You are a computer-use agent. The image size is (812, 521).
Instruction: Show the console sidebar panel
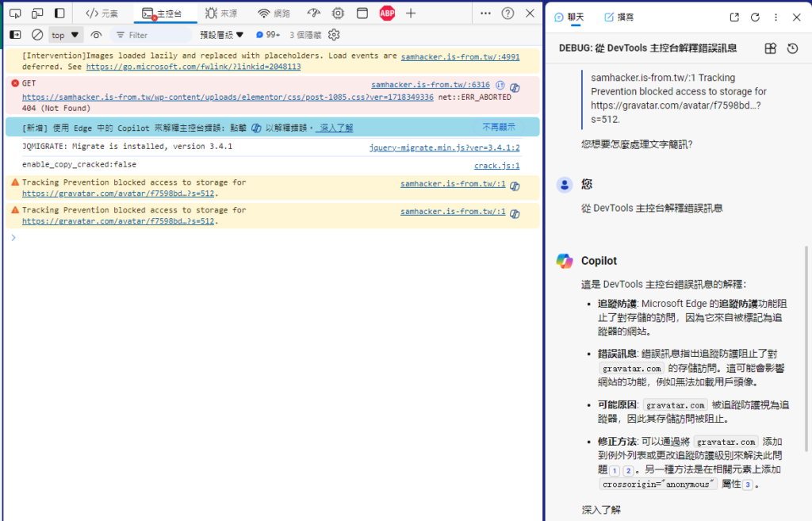[x=16, y=35]
